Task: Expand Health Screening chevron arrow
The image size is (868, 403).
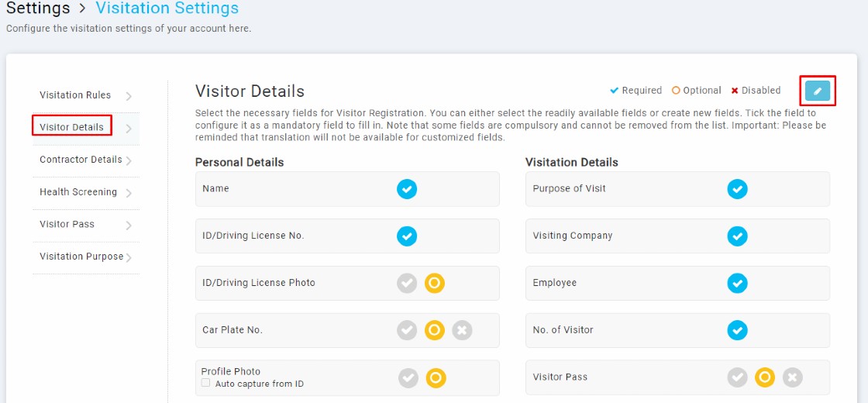Action: point(129,193)
